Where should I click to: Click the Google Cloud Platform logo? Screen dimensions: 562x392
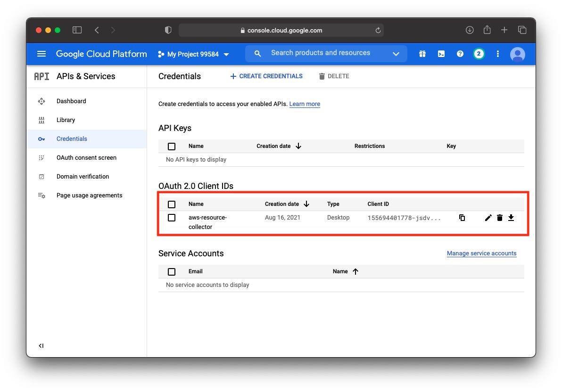click(101, 54)
